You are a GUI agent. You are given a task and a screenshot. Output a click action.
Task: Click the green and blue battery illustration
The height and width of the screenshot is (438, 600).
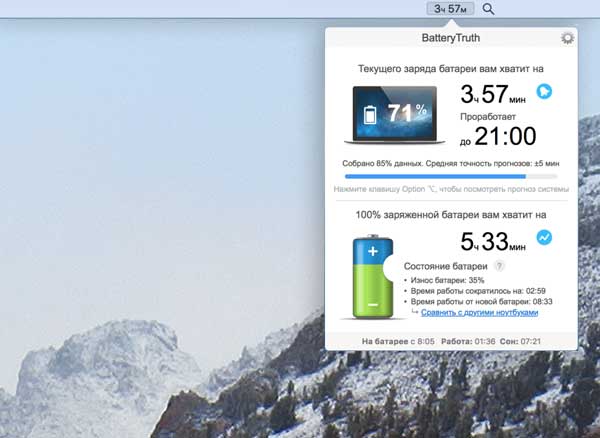(373, 276)
